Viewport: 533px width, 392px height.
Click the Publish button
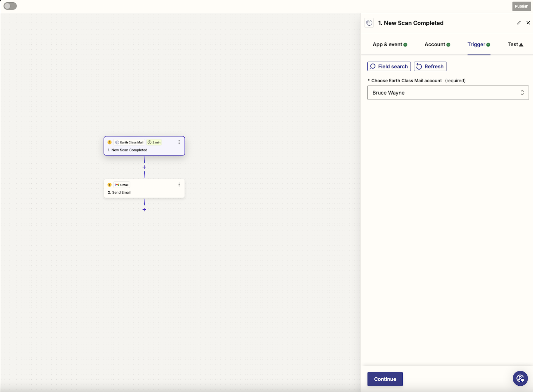(521, 6)
